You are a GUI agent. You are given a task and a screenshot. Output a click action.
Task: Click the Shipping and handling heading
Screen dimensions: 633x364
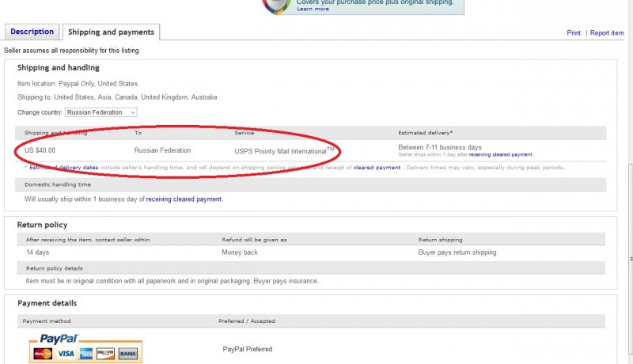pyautogui.click(x=58, y=68)
